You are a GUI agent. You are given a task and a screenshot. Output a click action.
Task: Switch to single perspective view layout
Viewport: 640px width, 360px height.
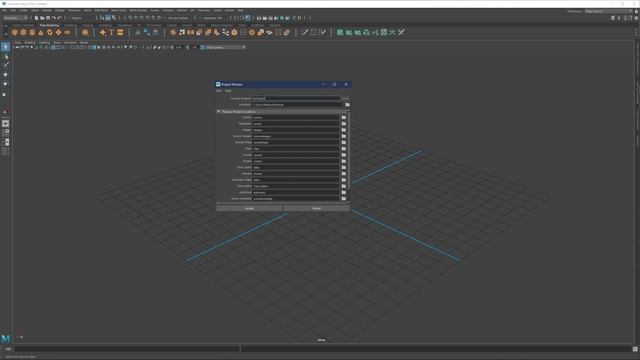[5, 123]
